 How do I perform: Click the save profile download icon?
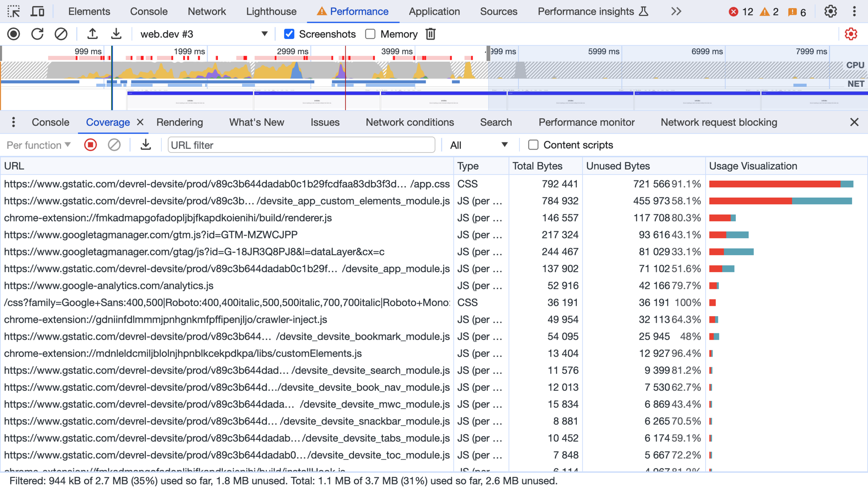116,34
